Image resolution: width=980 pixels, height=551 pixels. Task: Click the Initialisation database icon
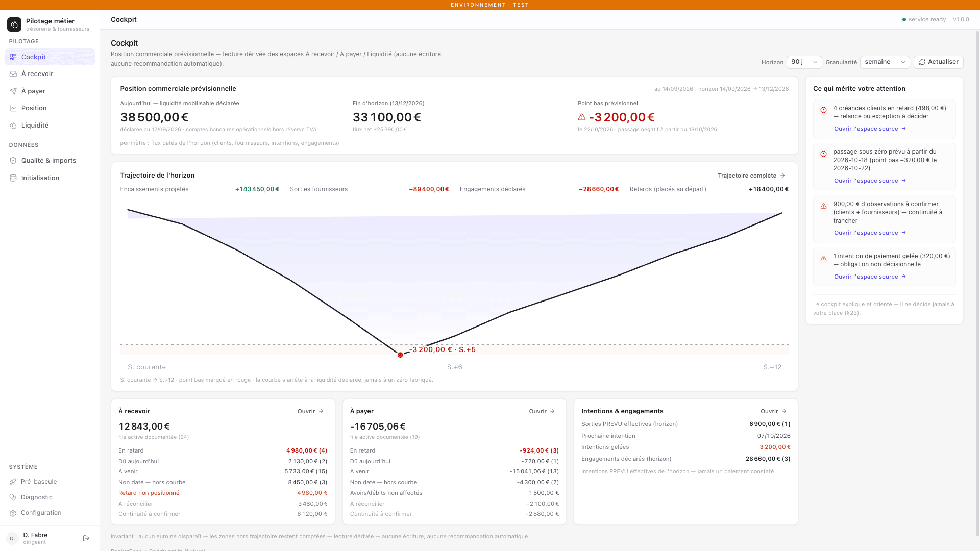(x=13, y=178)
